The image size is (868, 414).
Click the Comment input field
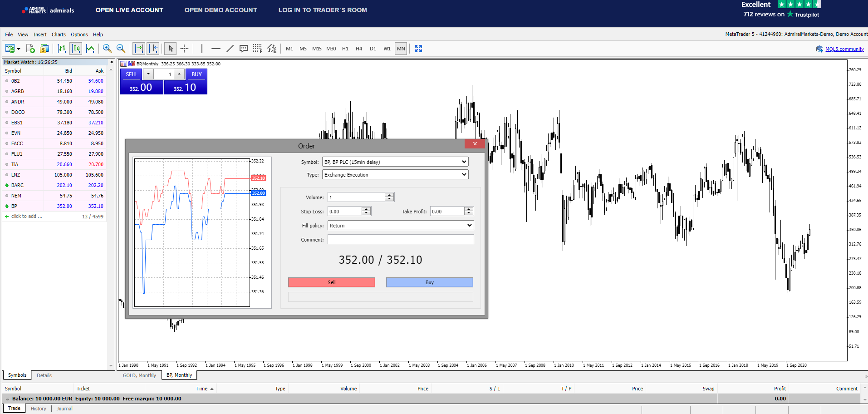[x=401, y=239]
